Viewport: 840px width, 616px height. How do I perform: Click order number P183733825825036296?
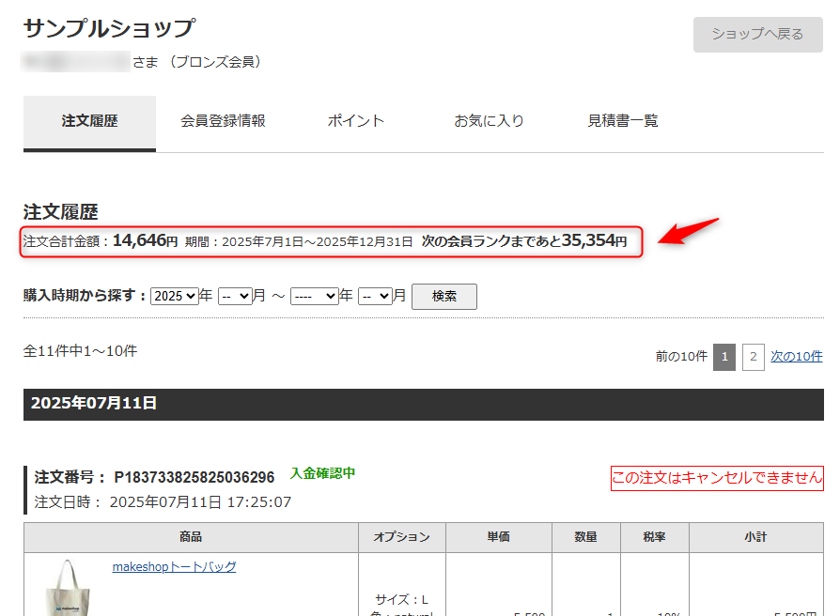[x=194, y=477]
